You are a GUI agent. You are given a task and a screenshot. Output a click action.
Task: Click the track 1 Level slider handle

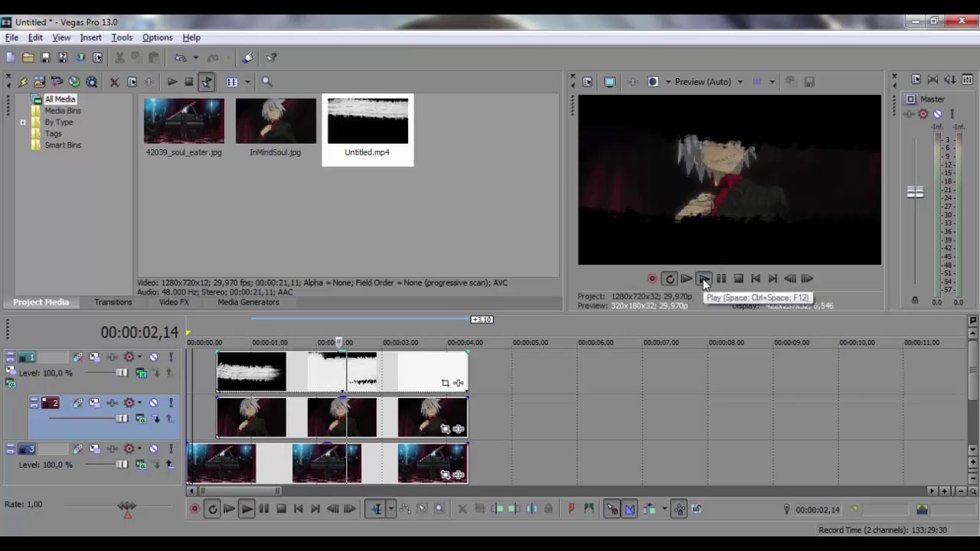(122, 373)
